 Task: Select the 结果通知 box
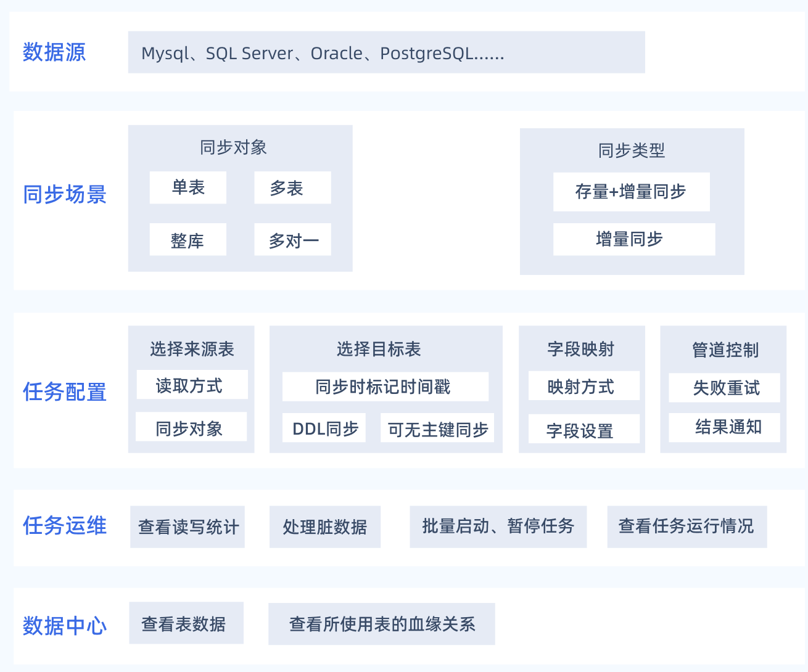[724, 427]
